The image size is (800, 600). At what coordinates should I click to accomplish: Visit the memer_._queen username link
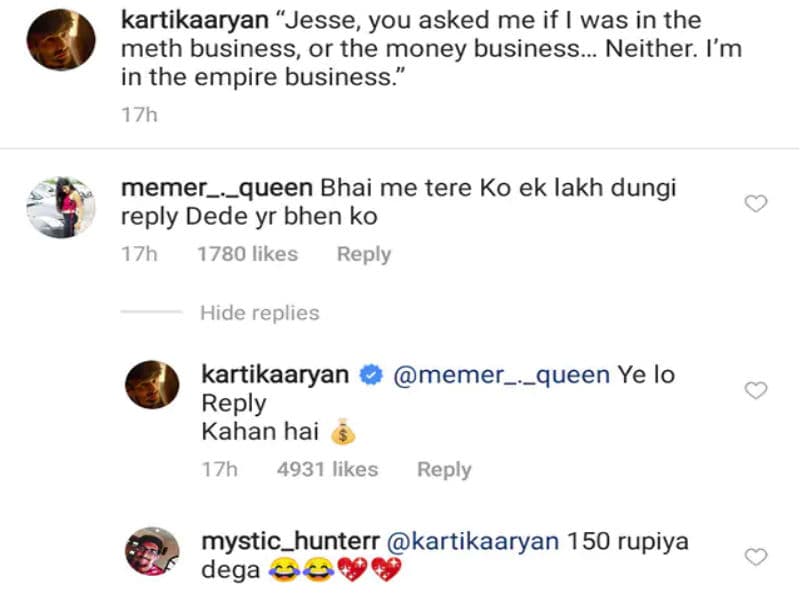[216, 188]
